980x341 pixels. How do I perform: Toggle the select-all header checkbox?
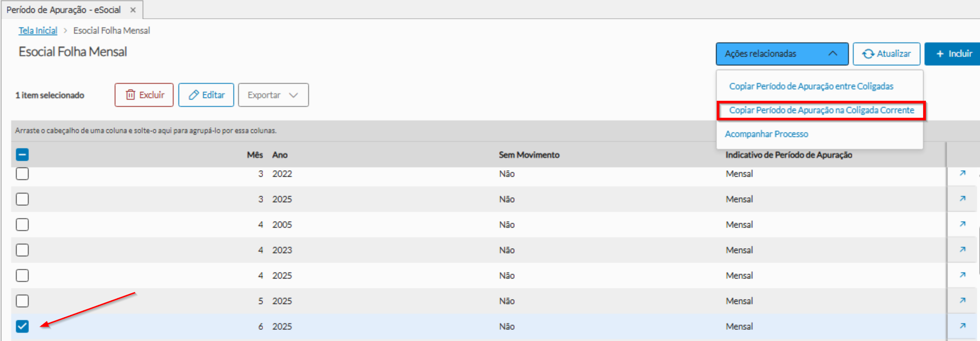[x=22, y=155]
